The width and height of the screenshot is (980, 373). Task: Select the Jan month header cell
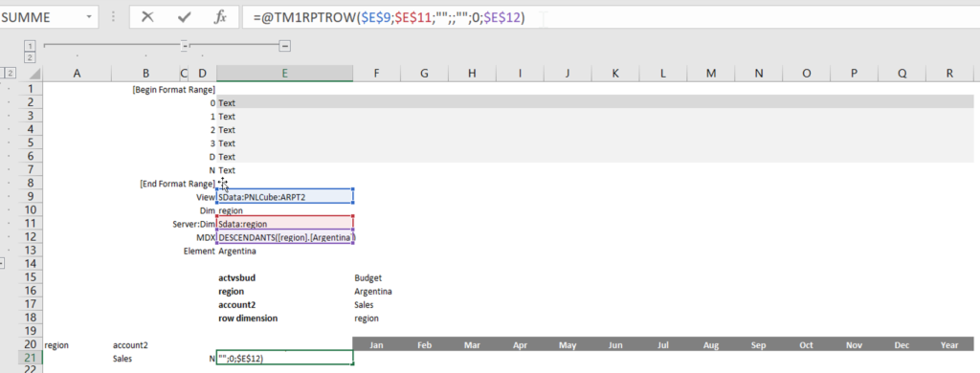377,344
